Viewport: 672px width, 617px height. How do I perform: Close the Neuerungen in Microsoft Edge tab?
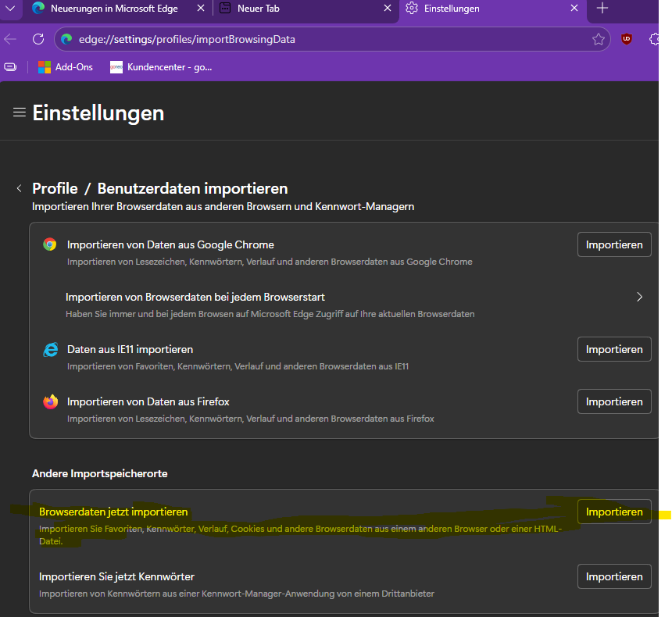tap(200, 8)
